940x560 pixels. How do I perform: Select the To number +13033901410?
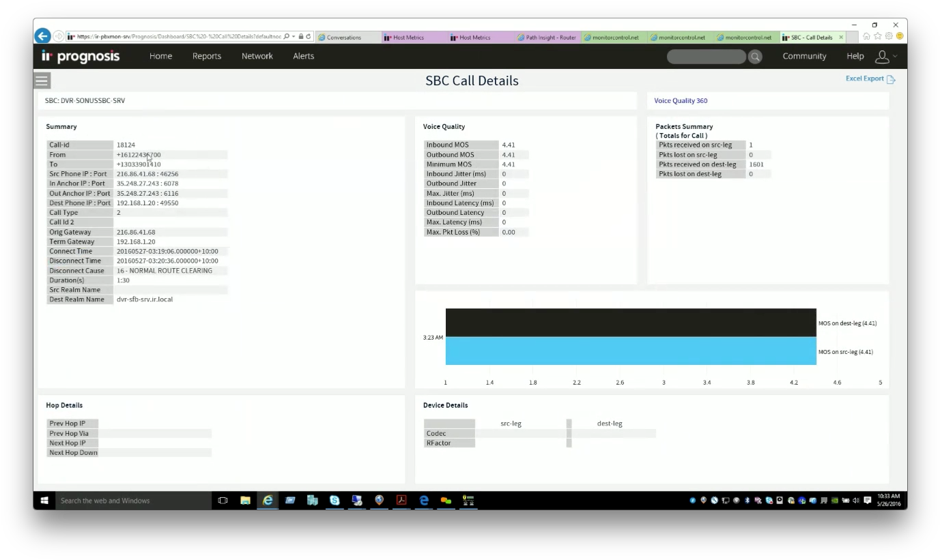click(x=139, y=164)
